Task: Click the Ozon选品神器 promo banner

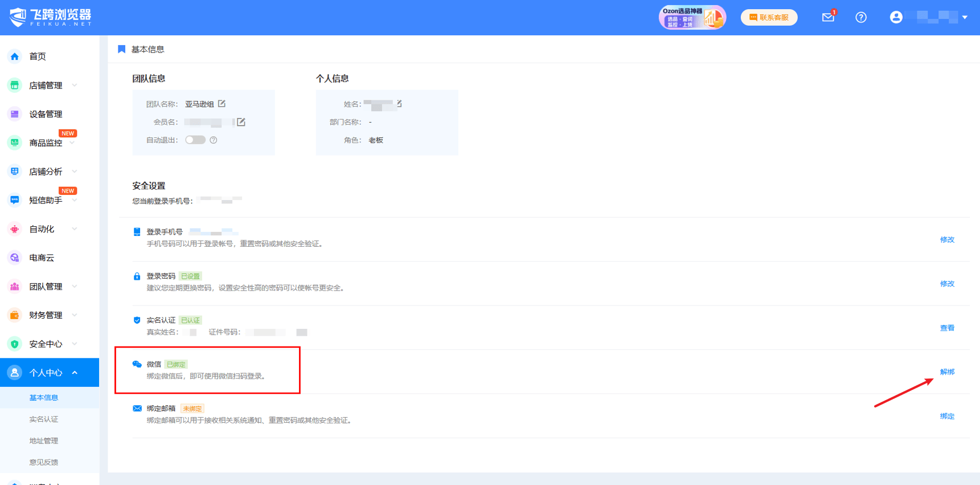Action: pyautogui.click(x=692, y=17)
